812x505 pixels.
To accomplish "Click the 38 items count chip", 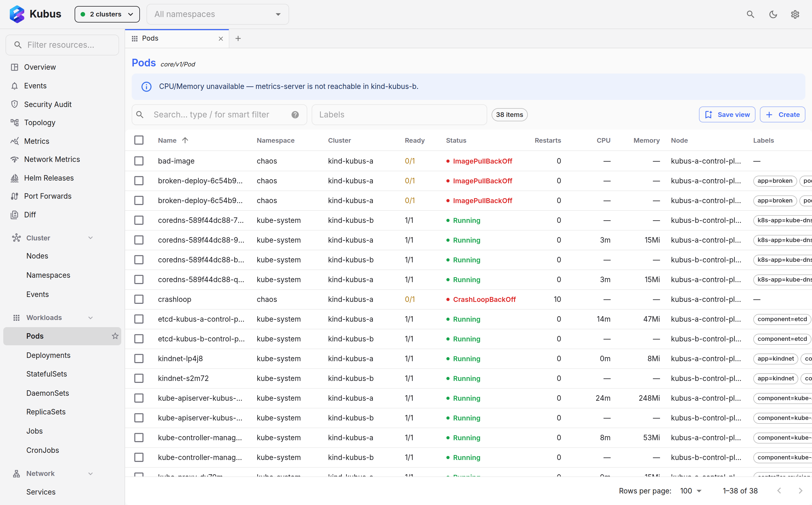I will pyautogui.click(x=509, y=114).
